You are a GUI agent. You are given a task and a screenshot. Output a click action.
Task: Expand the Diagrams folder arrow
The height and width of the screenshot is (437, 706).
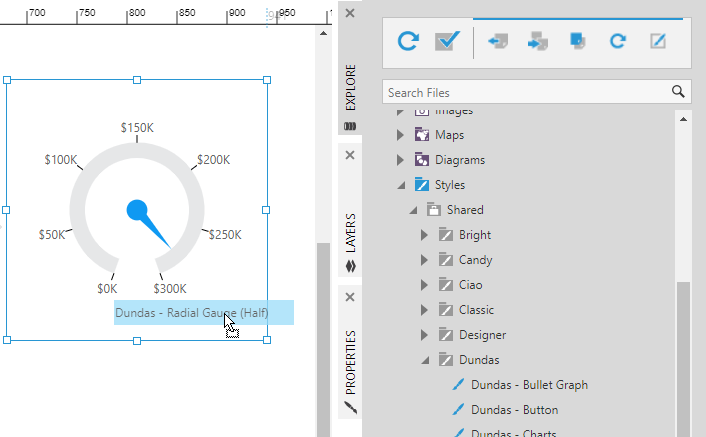[x=401, y=160]
